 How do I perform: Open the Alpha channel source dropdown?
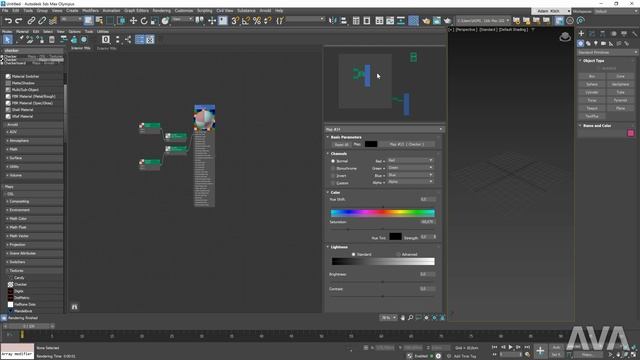(410, 182)
